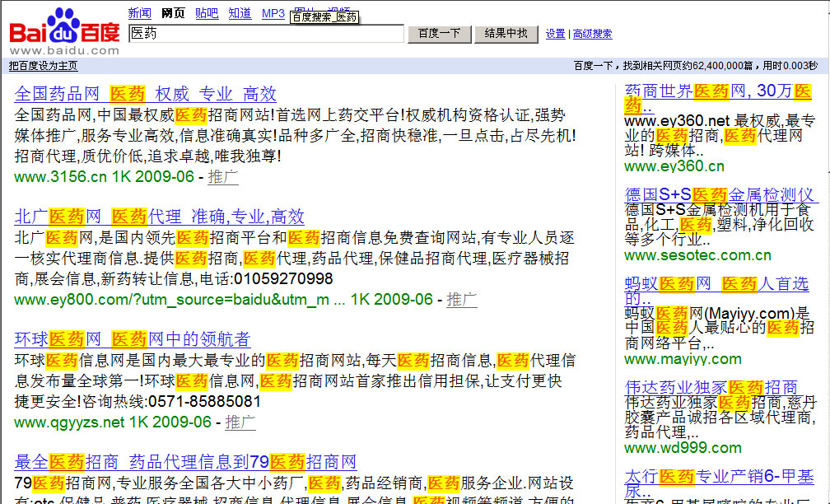
Task: Open sidebar ad 德国S+S医药金属检测仪
Action: tap(720, 195)
